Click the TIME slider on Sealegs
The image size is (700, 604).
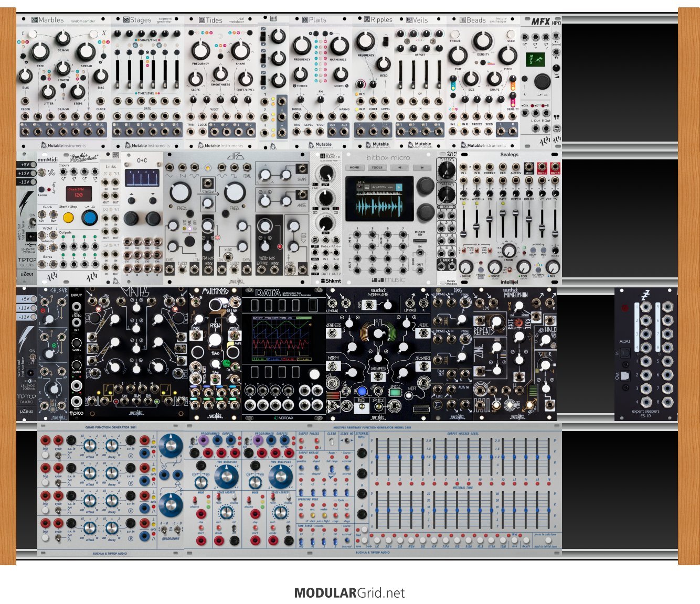coord(464,224)
